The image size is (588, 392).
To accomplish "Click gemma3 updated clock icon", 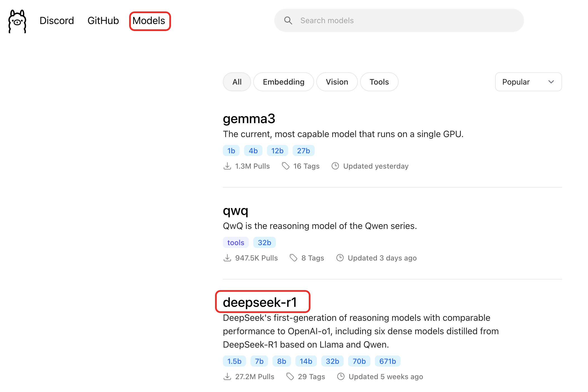I will (335, 166).
